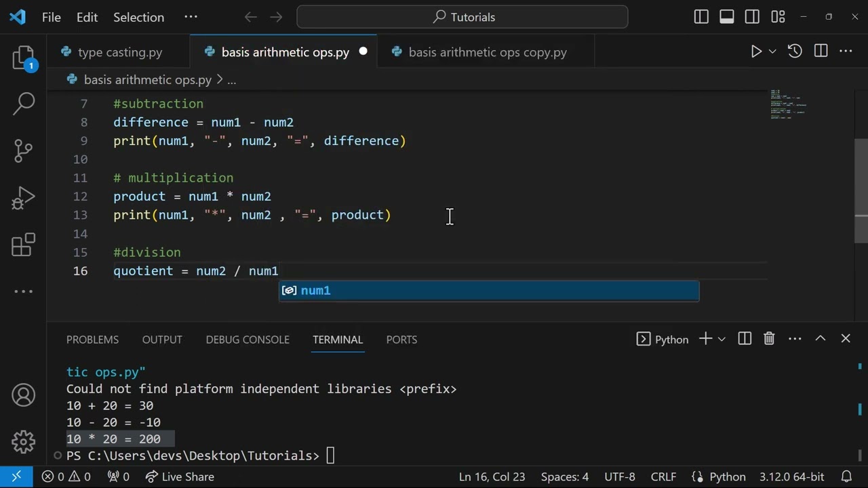The image size is (868, 488).
Task: Expand the new terminal launch profile dropdown
Action: (x=722, y=339)
